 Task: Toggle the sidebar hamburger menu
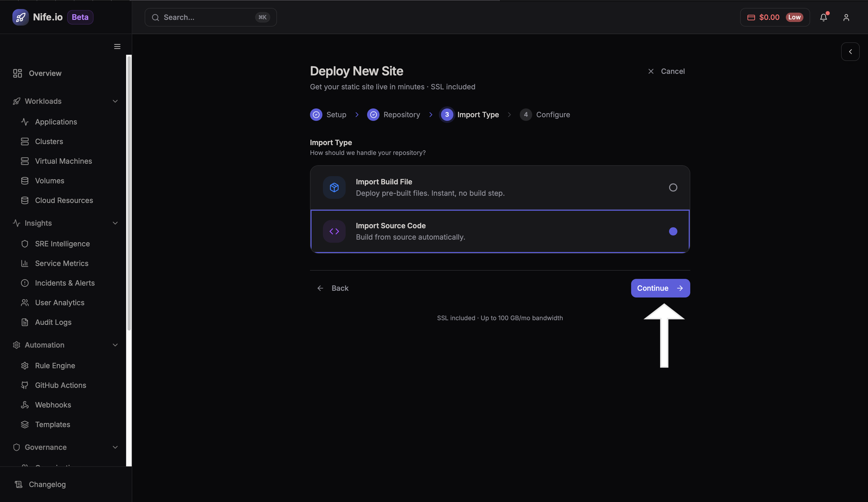[x=117, y=46]
